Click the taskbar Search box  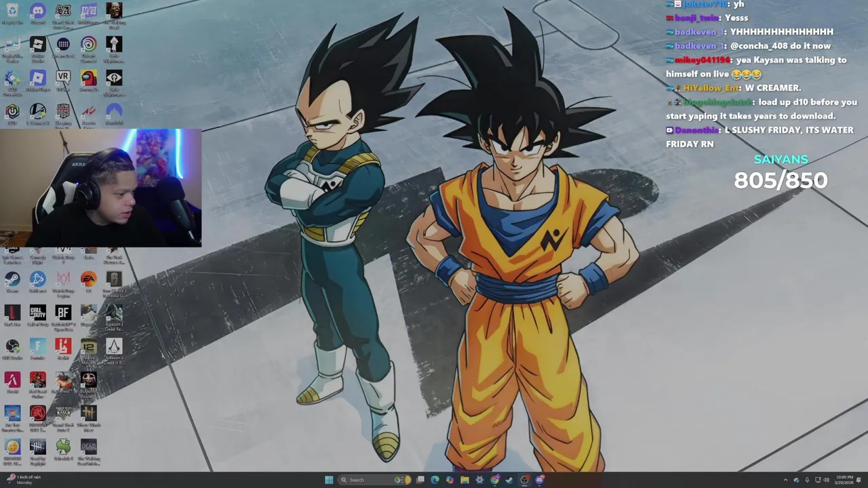point(375,480)
